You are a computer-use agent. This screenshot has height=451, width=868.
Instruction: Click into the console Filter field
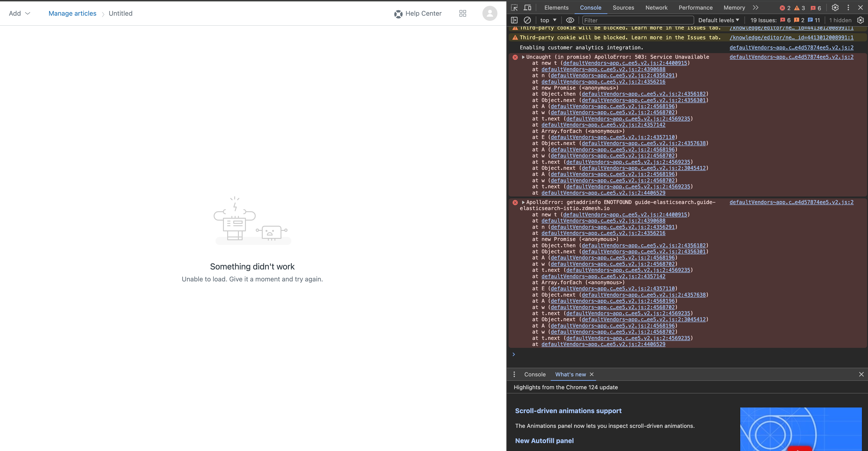pyautogui.click(x=638, y=20)
